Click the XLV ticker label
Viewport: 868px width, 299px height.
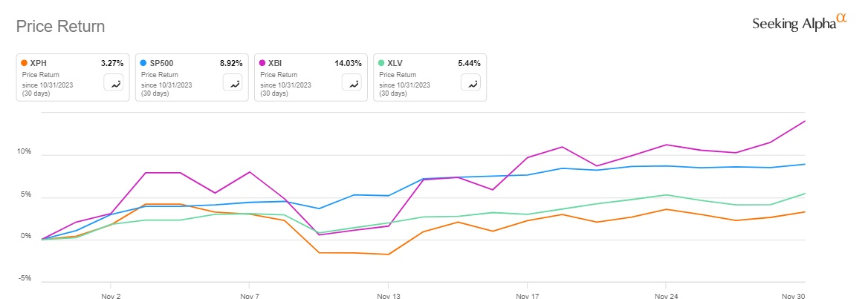tap(395, 64)
